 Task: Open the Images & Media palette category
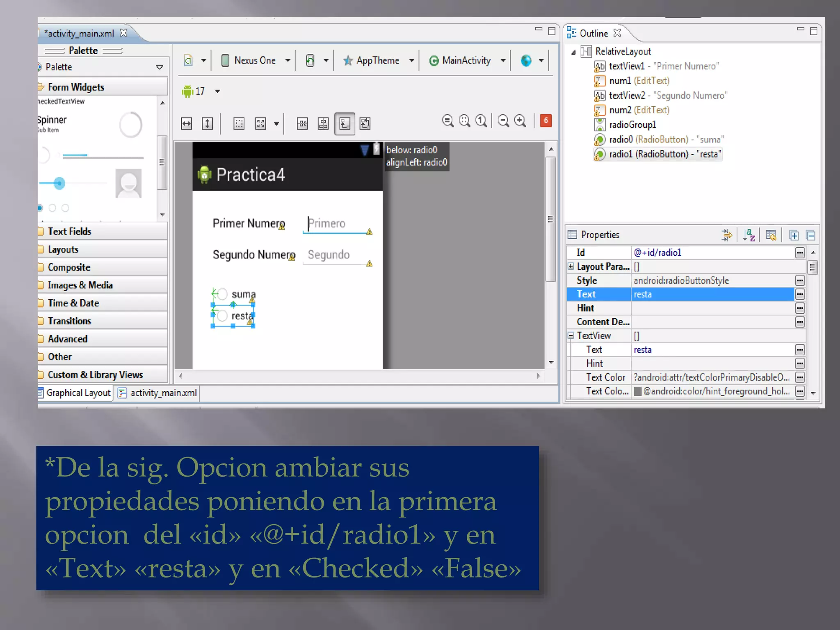[103, 285]
